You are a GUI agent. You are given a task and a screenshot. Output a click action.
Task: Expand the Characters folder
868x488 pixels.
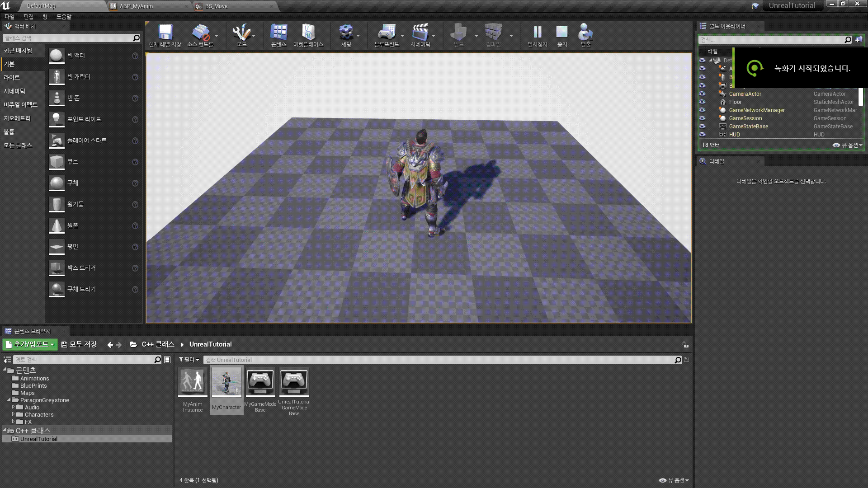point(14,414)
